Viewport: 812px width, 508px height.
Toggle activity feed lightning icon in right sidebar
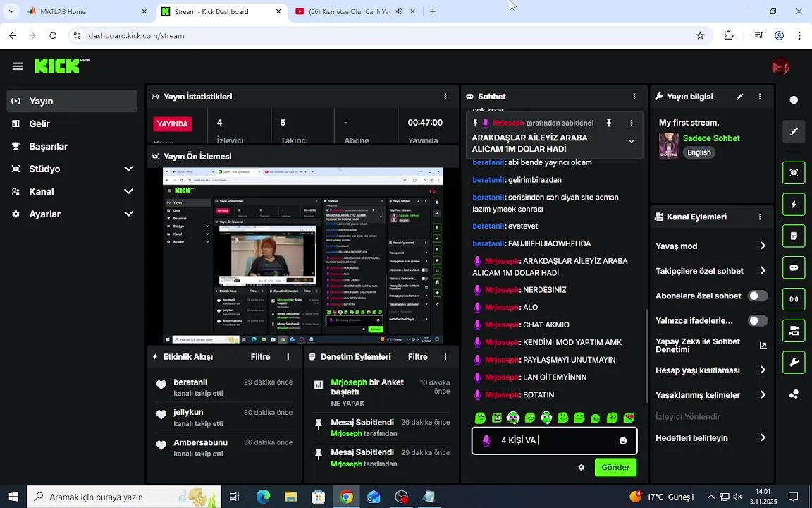point(794,204)
